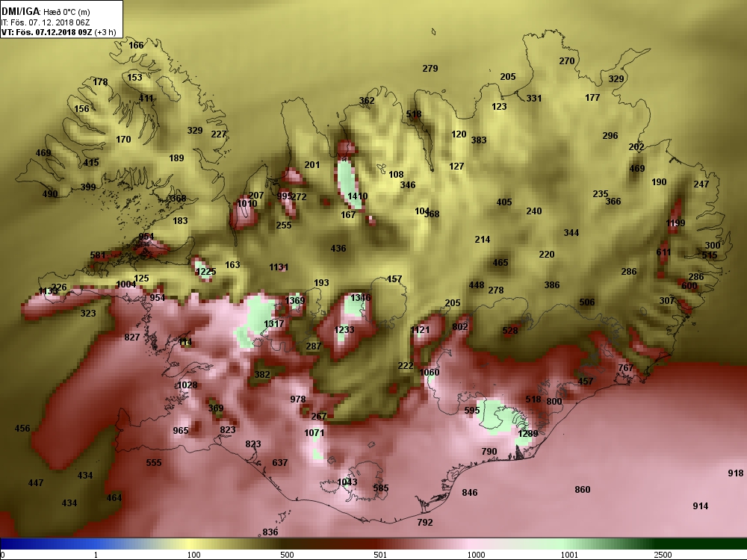Select the map value 1121
Viewport: 747px width, 560px height.
tap(420, 330)
